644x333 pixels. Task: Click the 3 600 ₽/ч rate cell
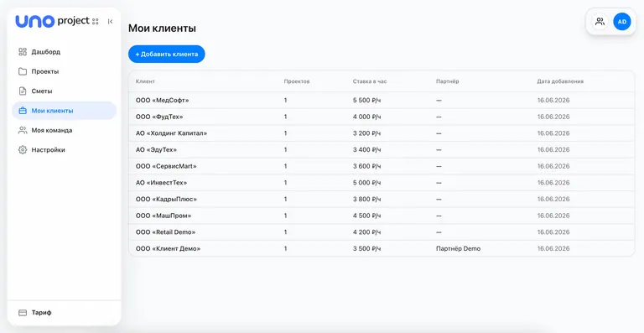366,166
